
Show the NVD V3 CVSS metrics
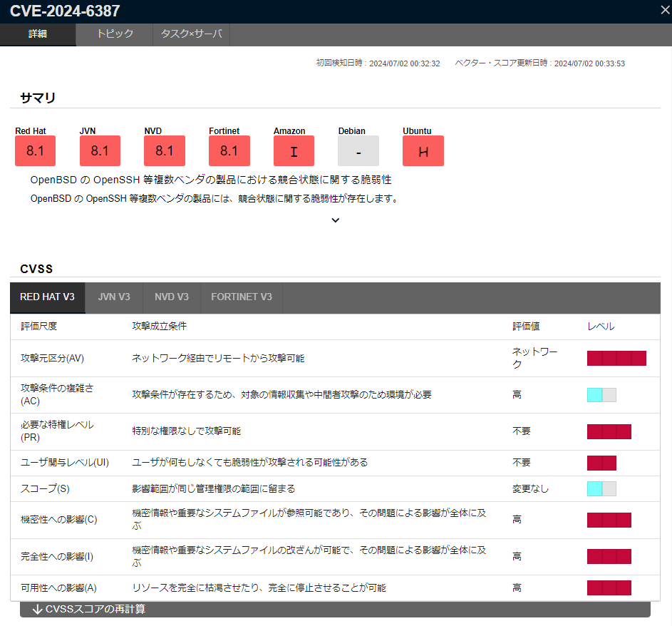172,297
